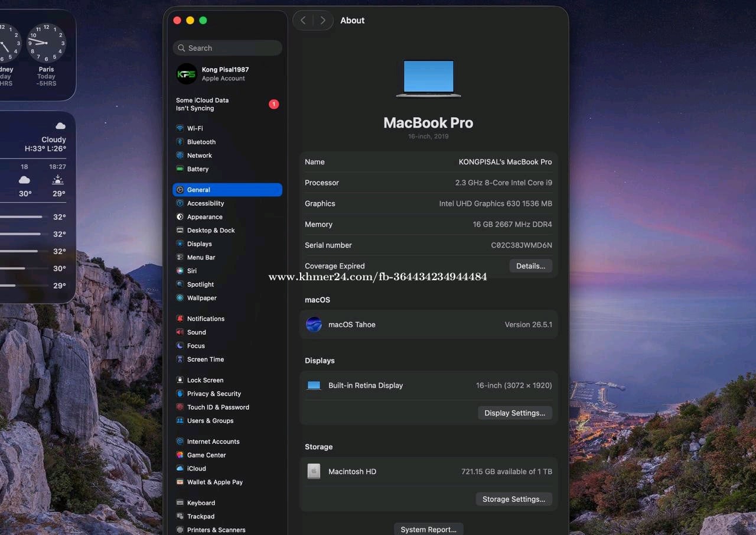This screenshot has height=535, width=756.
Task: Open the iCloud Data Isn't Syncing alert
Action: click(x=228, y=105)
